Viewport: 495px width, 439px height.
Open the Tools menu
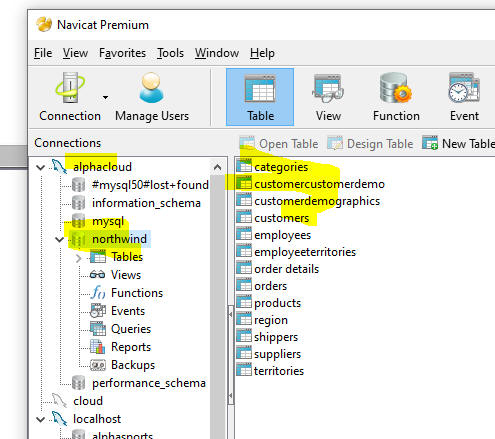170,53
